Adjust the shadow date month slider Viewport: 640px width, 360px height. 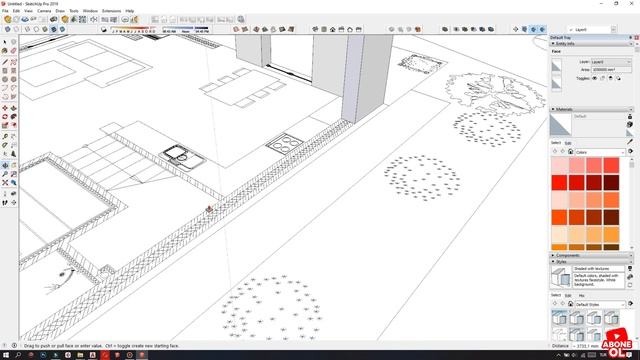click(x=133, y=29)
